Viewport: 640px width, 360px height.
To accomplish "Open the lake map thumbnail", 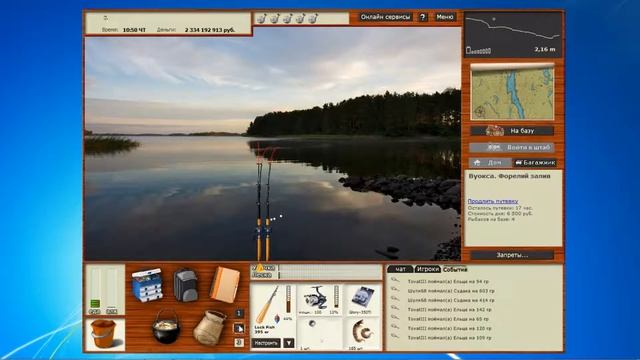I will point(513,93).
